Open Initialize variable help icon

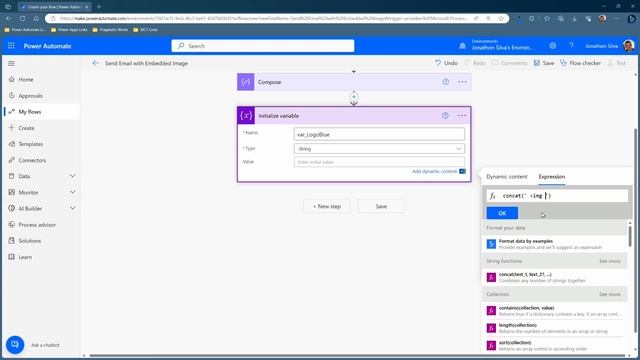coord(445,116)
